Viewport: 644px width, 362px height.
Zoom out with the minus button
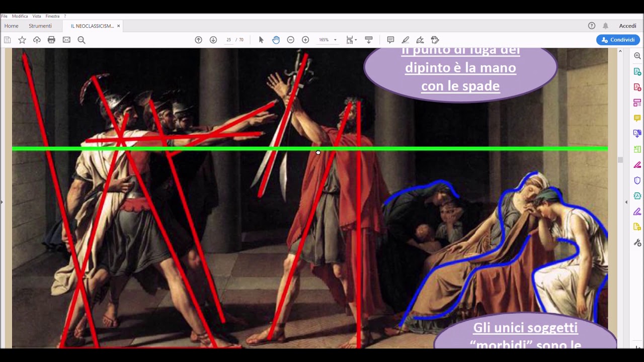[290, 40]
